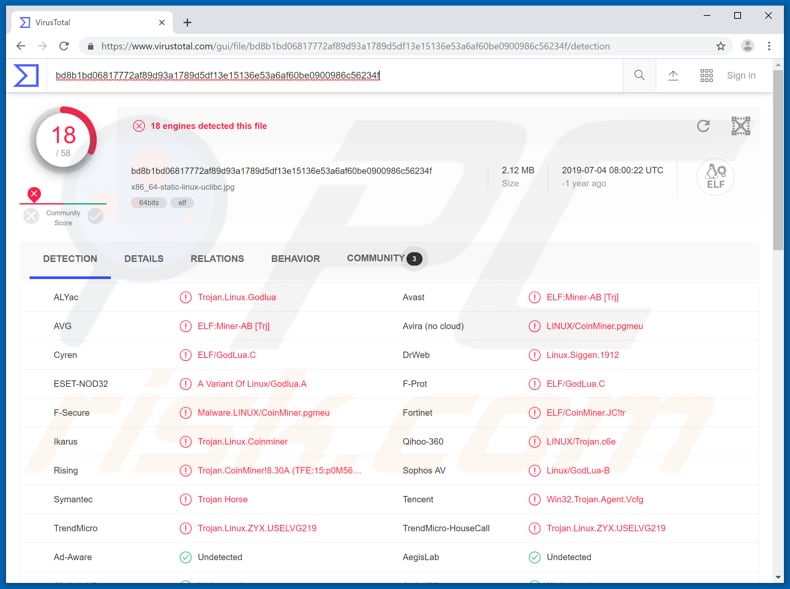
Task: Switch to the RELATIONS tab
Action: pos(217,258)
